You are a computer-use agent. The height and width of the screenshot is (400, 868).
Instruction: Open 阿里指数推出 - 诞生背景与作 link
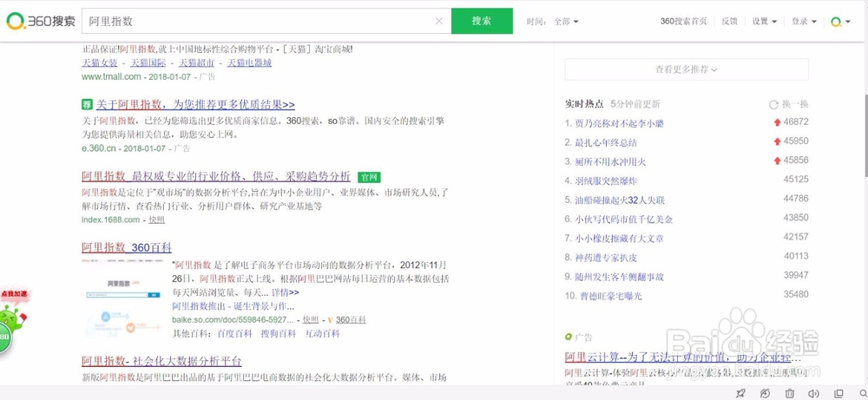[233, 306]
